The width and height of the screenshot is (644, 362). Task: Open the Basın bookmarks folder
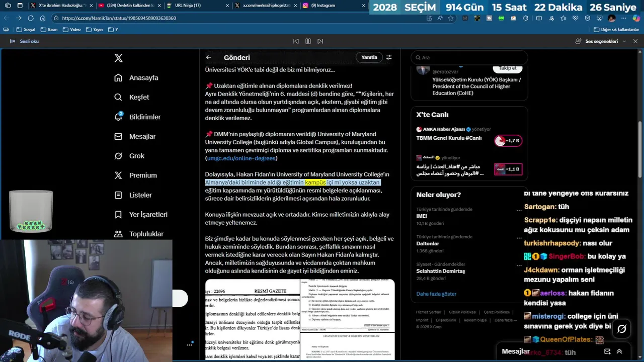[x=49, y=30]
